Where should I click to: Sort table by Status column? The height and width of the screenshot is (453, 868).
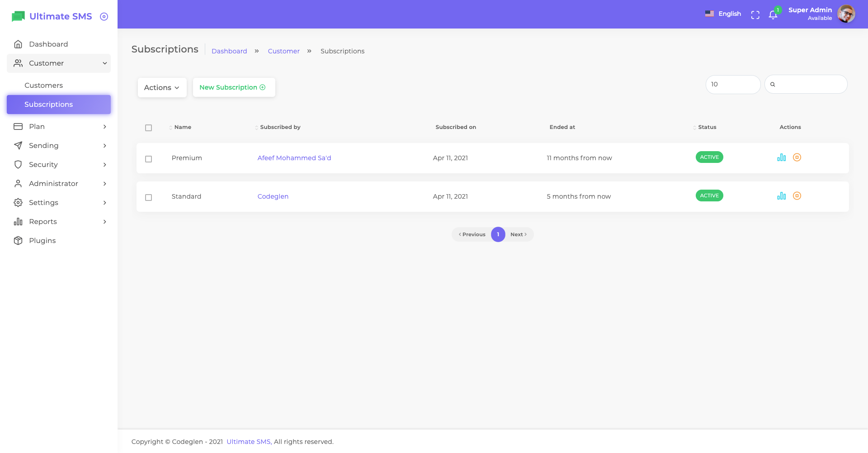[705, 127]
